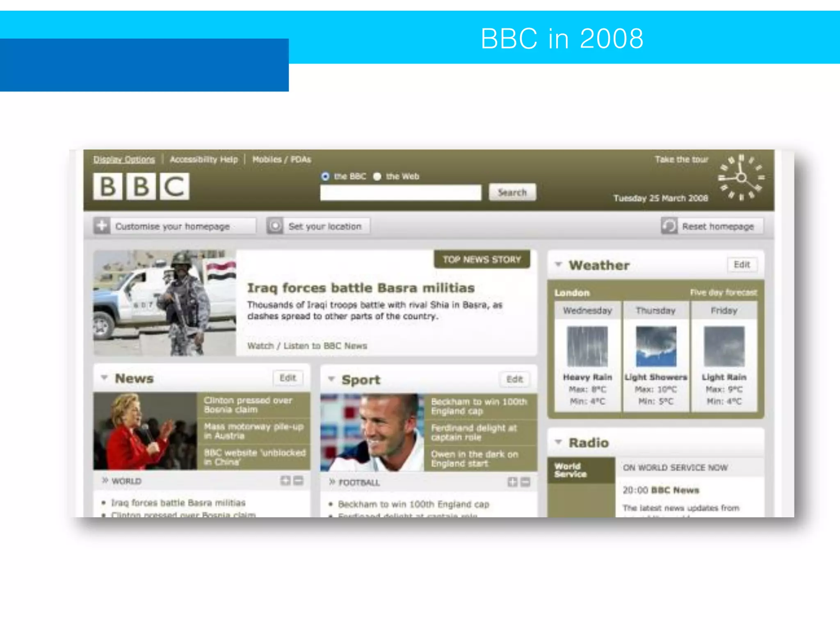The image size is (840, 630).
Task: Click the Friday Light Rain weather image
Action: [x=724, y=346]
